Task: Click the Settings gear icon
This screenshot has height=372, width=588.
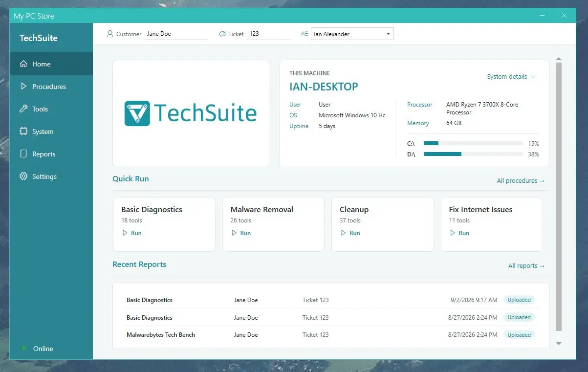Action: click(x=23, y=176)
